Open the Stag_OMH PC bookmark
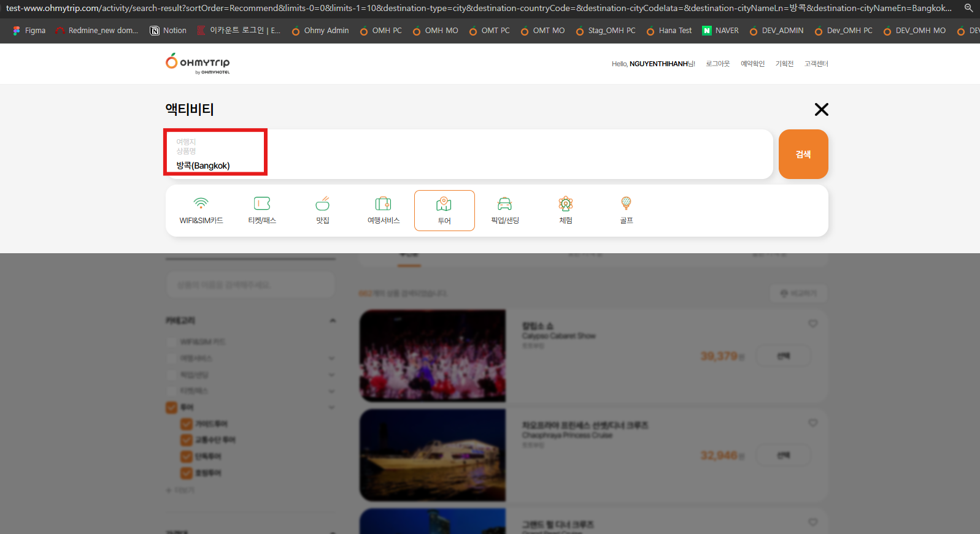 tap(605, 31)
